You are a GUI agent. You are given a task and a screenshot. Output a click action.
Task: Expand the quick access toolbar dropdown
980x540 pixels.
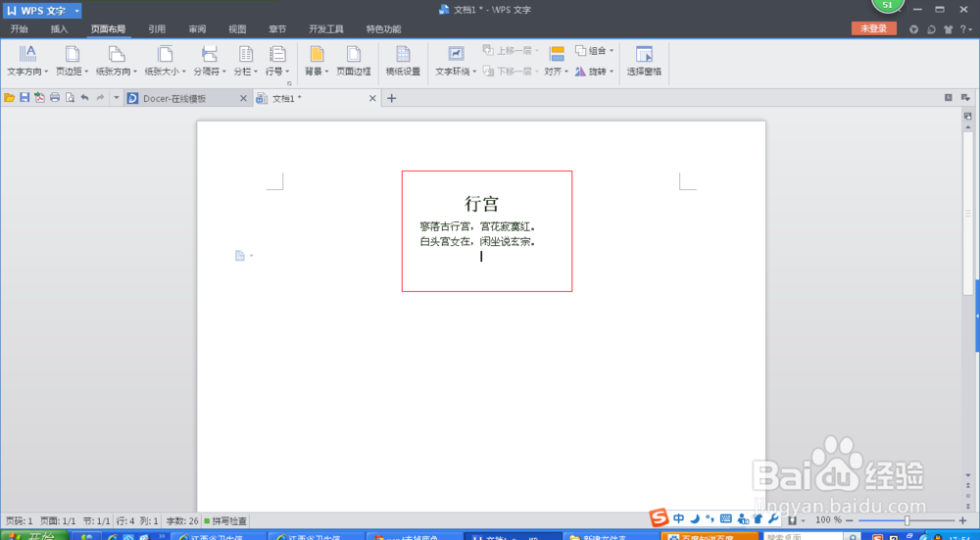117,98
